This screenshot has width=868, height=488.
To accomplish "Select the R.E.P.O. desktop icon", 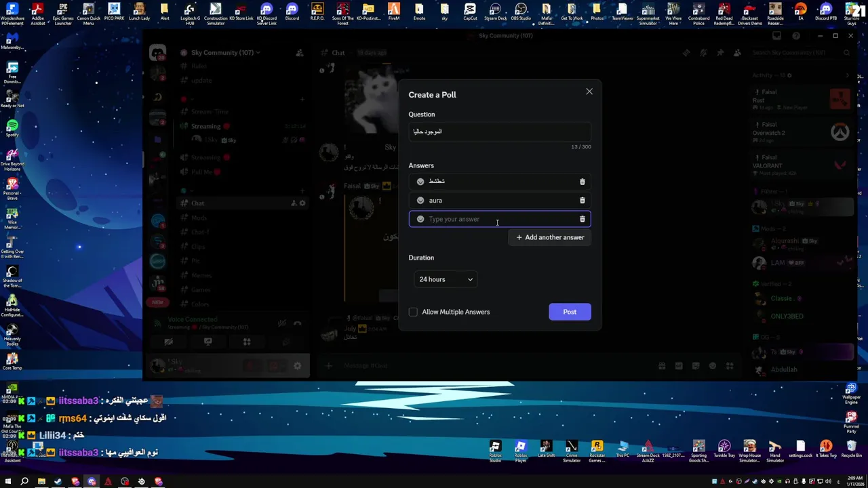I will pyautogui.click(x=317, y=12).
